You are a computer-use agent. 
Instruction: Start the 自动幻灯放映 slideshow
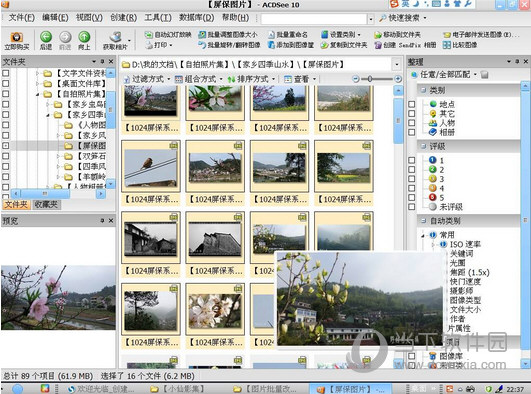[168, 35]
